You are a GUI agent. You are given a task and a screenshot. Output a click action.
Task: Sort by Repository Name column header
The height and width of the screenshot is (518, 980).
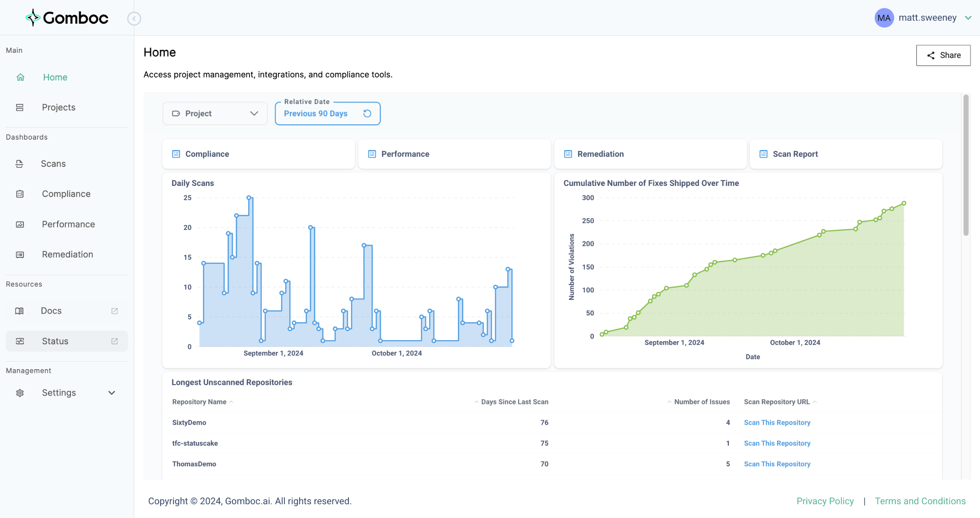pyautogui.click(x=199, y=402)
